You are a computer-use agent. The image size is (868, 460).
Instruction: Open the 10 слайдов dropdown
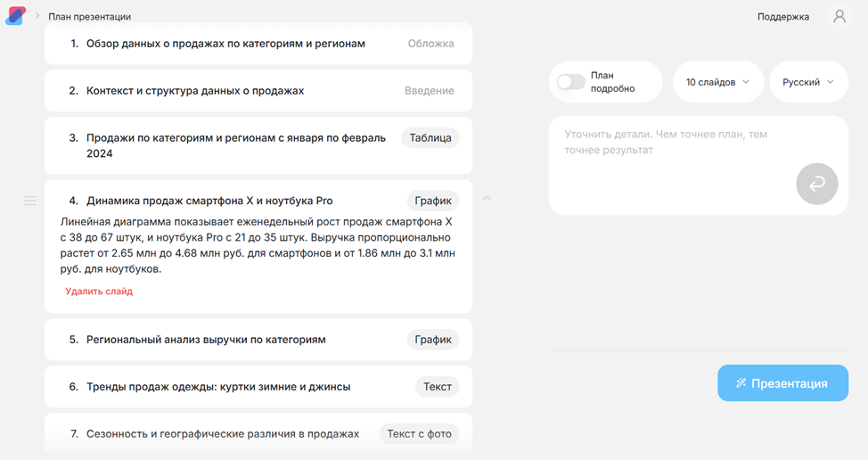[718, 82]
